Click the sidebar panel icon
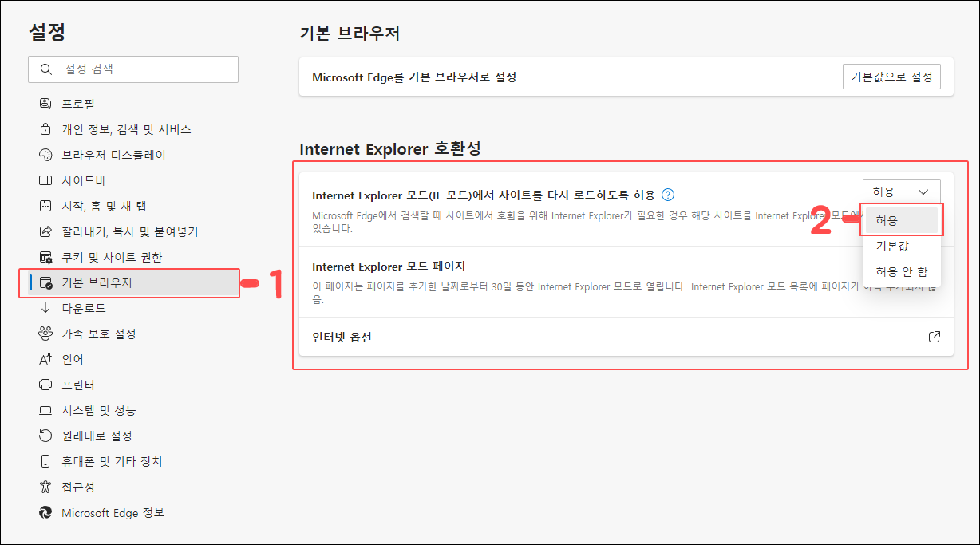This screenshot has height=545, width=980. (x=45, y=180)
